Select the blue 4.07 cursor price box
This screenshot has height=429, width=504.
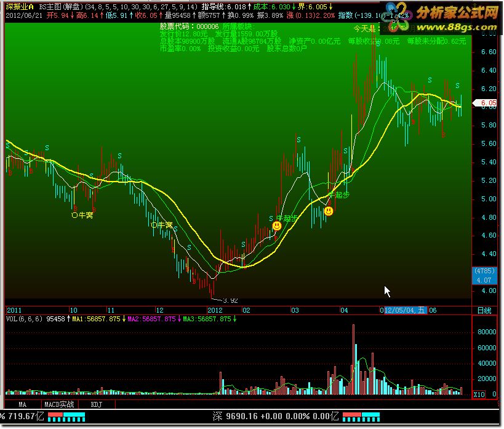[484, 280]
